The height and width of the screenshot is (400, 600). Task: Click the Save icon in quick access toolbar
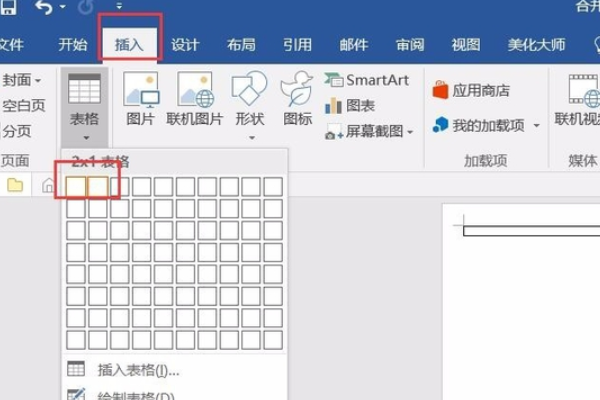point(8,7)
